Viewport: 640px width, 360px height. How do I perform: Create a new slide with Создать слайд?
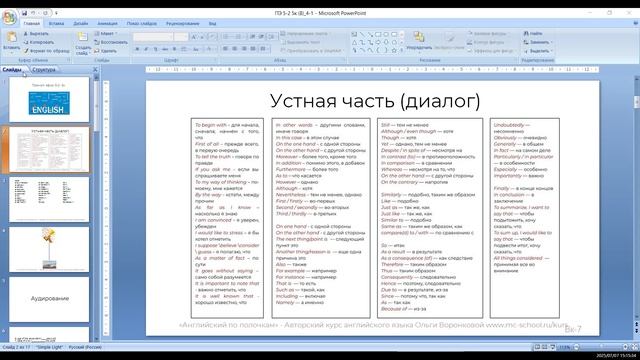[x=83, y=43]
